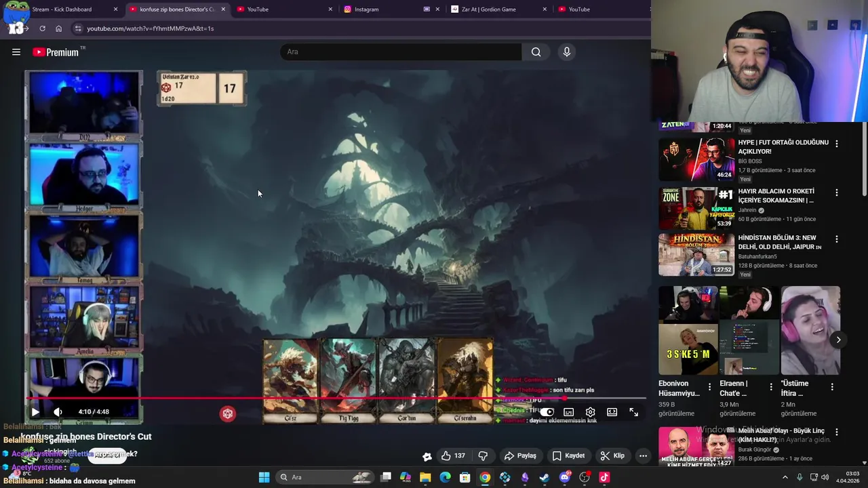868x488 pixels.
Task: Open the system volume tray icon
Action: point(825,477)
